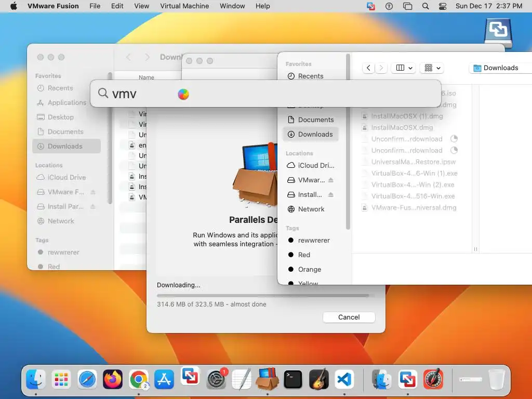Image resolution: width=532 pixels, height=399 pixels.
Task: Open the App Store Dock icon
Action: (x=164, y=379)
